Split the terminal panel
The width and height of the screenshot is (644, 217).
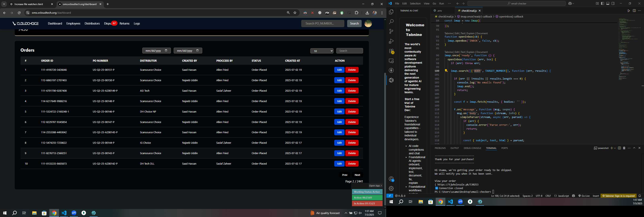pos(619,148)
